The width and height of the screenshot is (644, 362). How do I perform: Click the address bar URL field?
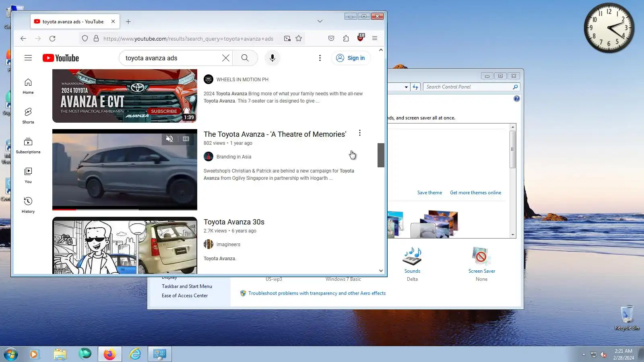188,39
